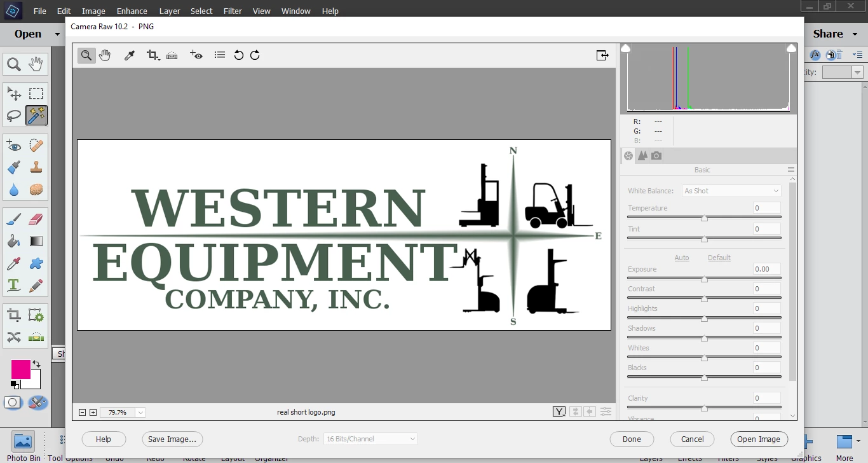Open the Depth 16 Bits/Channel dropdown
868x463 pixels.
click(370, 439)
